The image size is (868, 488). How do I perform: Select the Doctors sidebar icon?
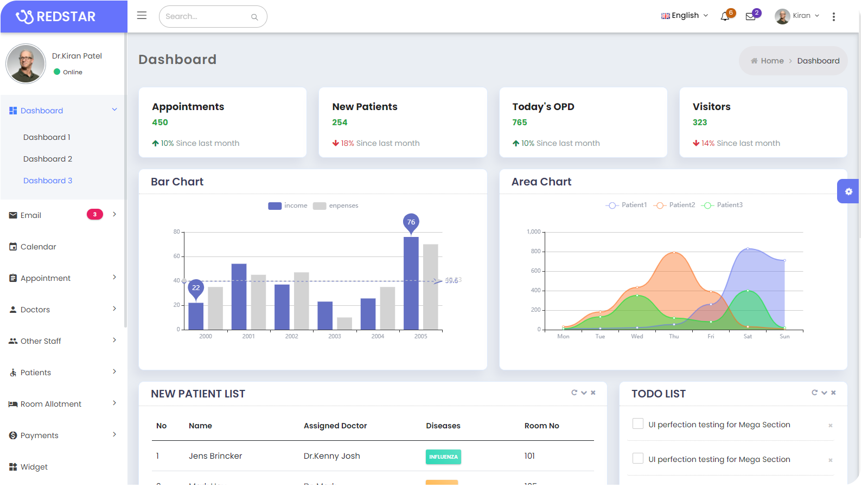12,309
